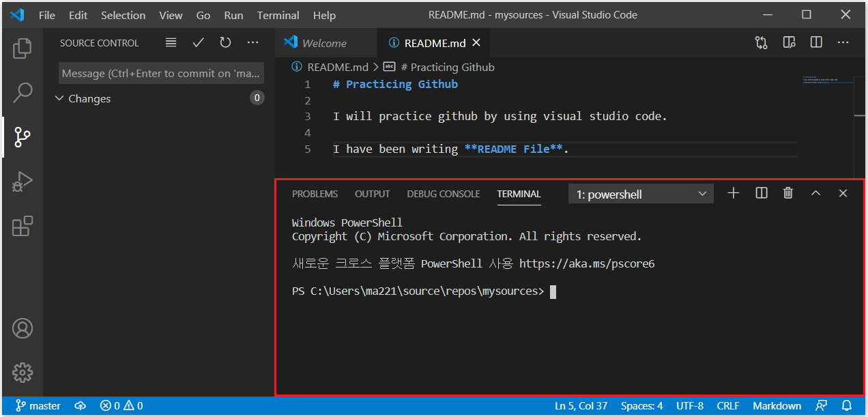This screenshot has width=868, height=417.
Task: Create a new terminal with plus icon
Action: point(734,193)
